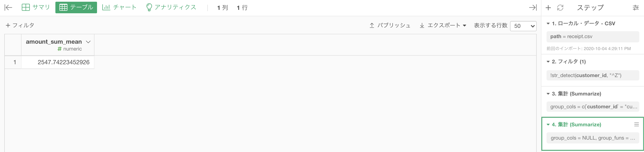644x152 pixels.
Task: Open the チャート tab
Action: point(119,7)
